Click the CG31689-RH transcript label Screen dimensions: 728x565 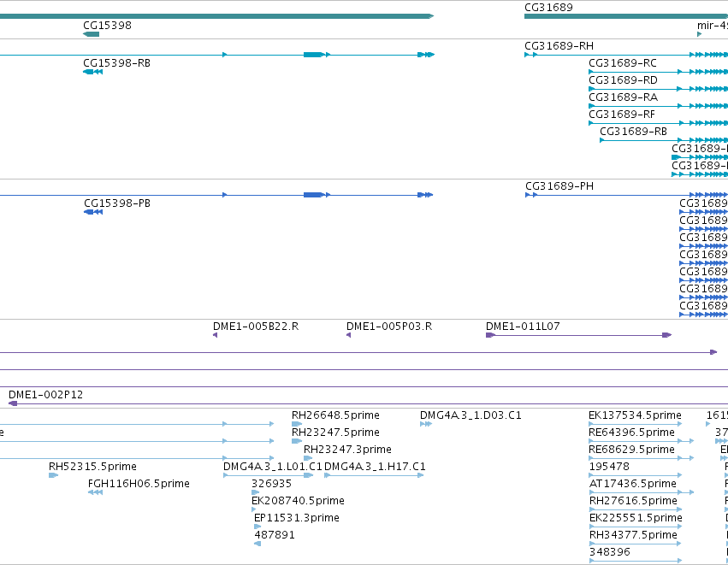559,46
